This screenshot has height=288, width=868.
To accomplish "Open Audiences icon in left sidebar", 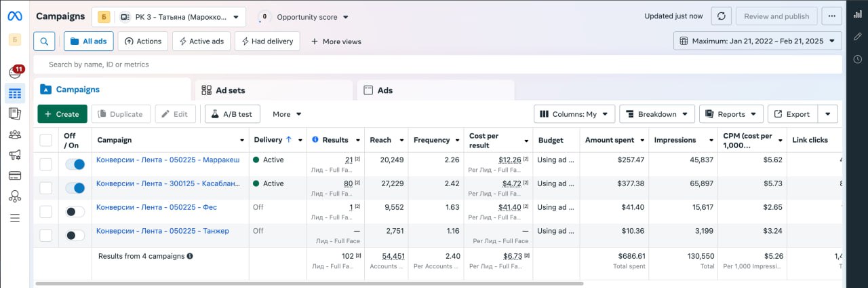I will pyautogui.click(x=15, y=134).
